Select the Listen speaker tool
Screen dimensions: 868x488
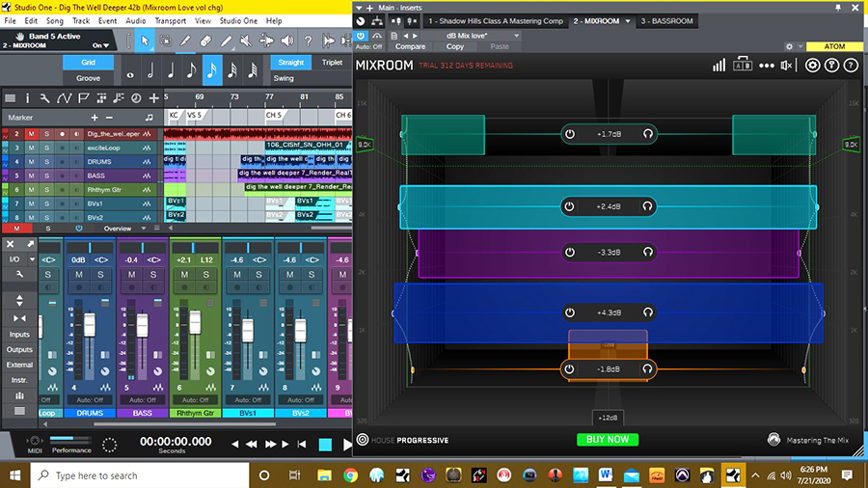[286, 40]
